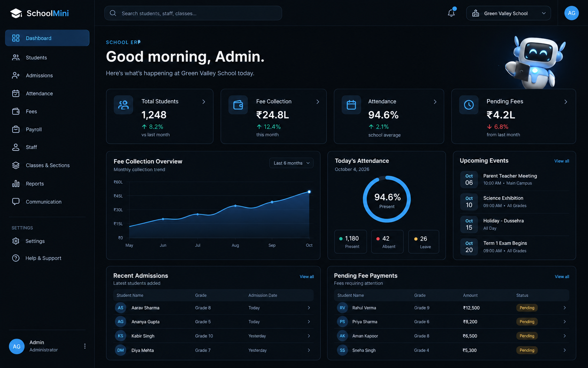Viewport: 588px width, 368px height.
Task: Open Last 6 months range dropdown
Action: (291, 163)
